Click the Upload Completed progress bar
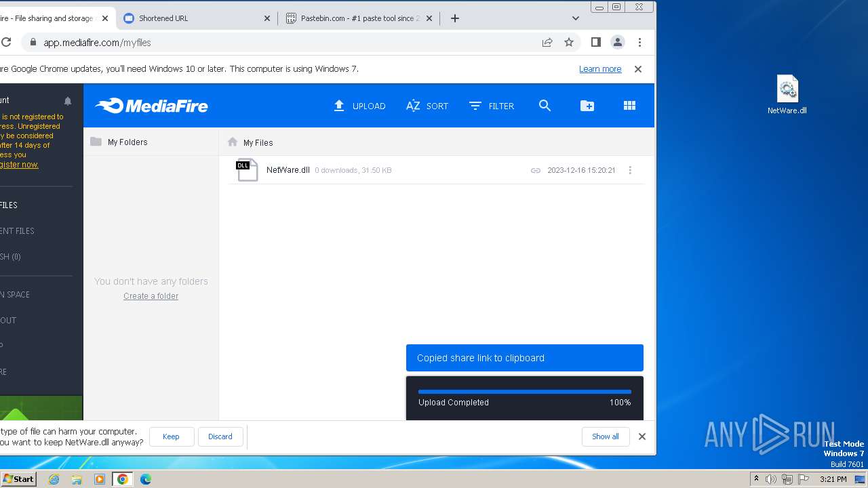868x488 pixels. click(x=525, y=392)
